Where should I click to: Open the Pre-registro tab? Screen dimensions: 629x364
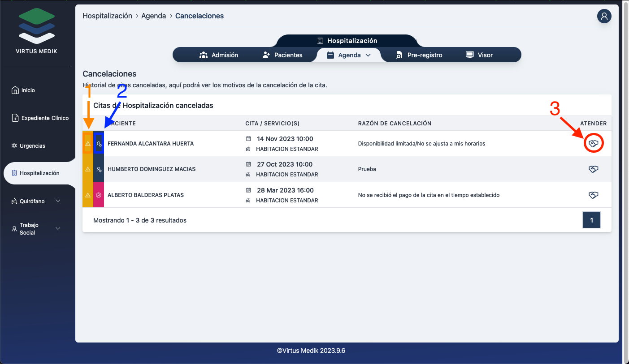pos(419,55)
